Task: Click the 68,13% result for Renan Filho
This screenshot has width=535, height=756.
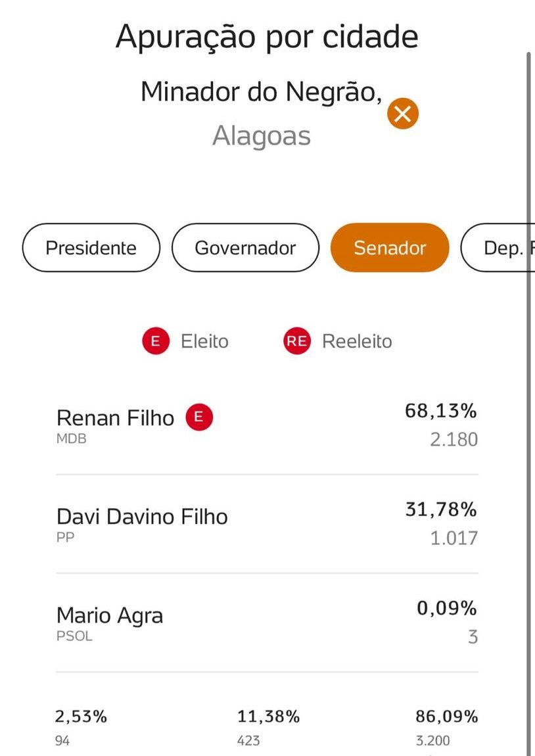Action: (x=440, y=412)
